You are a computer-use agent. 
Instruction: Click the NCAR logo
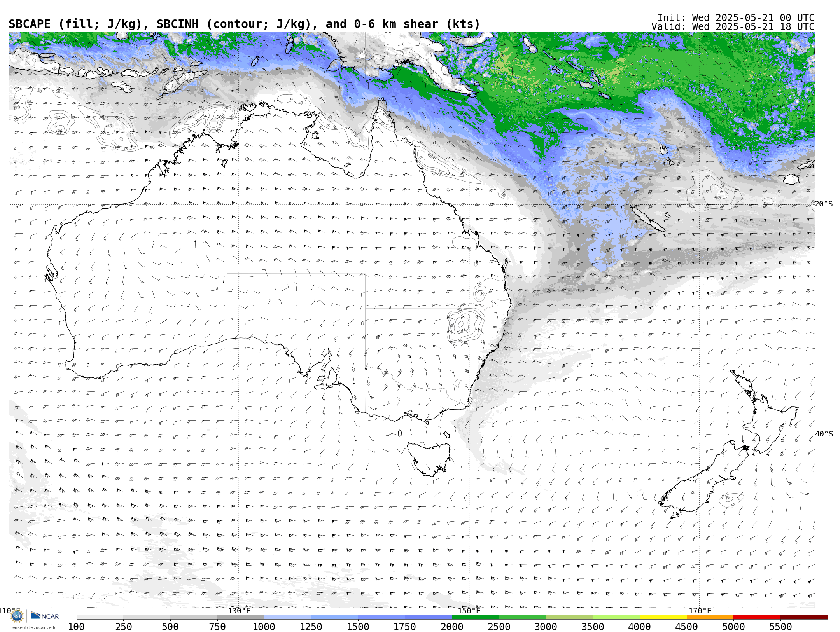point(45,616)
